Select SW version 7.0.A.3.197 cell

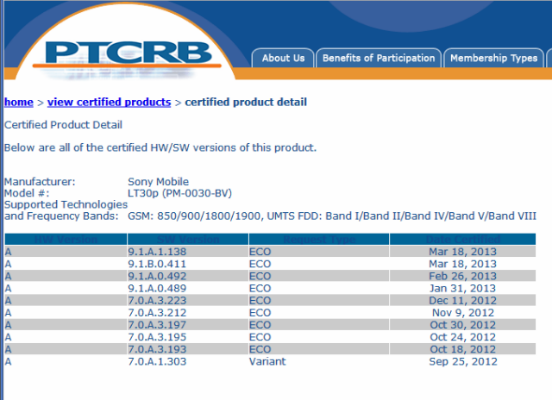188,325
